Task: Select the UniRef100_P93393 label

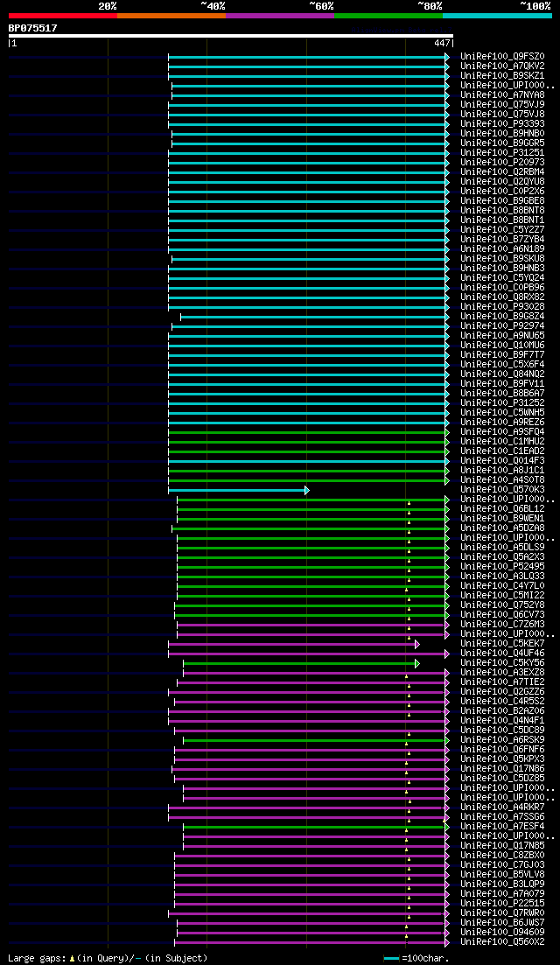Action: (502, 123)
